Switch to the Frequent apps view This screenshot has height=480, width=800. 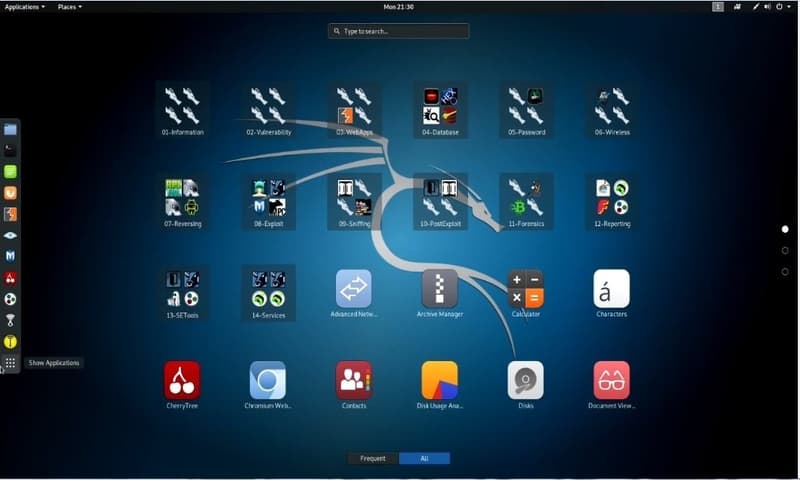point(373,459)
